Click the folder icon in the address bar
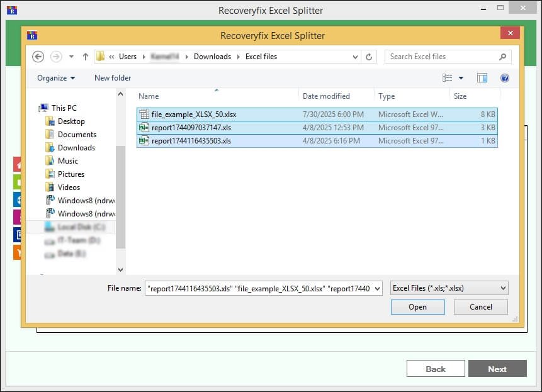The height and width of the screenshot is (392, 542). click(x=100, y=57)
